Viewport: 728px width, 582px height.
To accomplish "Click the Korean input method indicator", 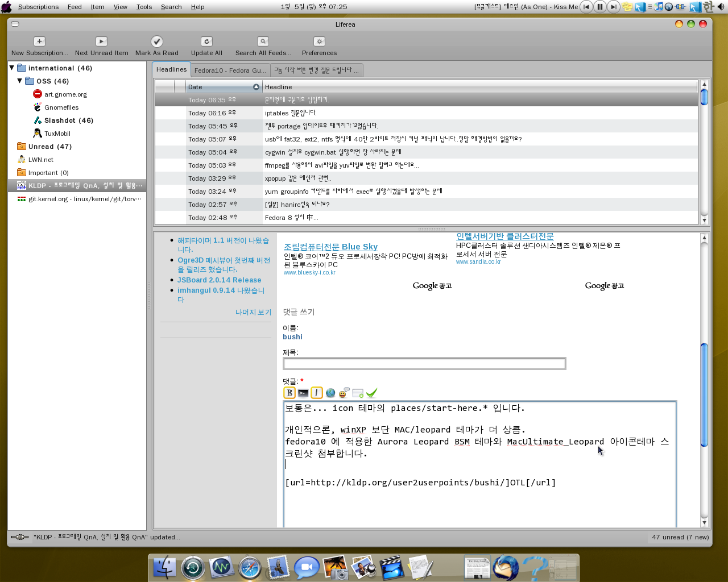I will [708, 7].
